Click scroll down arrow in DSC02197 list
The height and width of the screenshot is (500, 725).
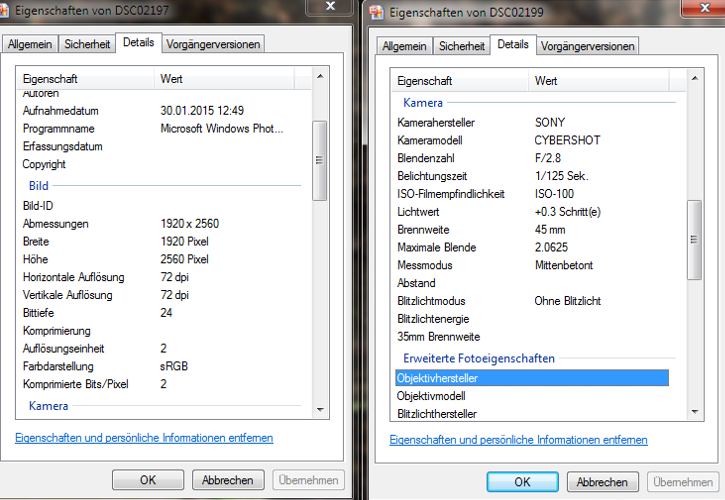tap(320, 409)
